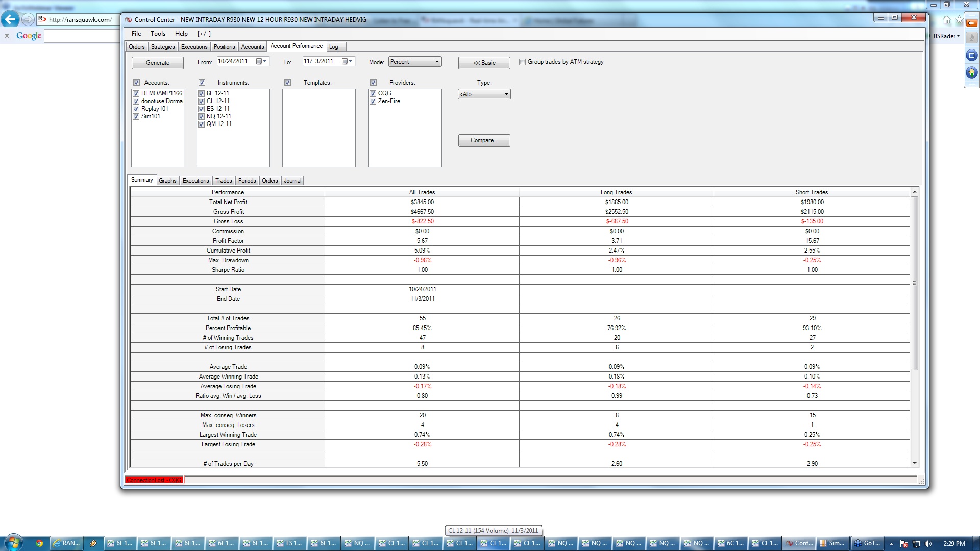Click the NinjaTrader logo in Control Center title
Screen dimensions: 980x551
point(129,20)
